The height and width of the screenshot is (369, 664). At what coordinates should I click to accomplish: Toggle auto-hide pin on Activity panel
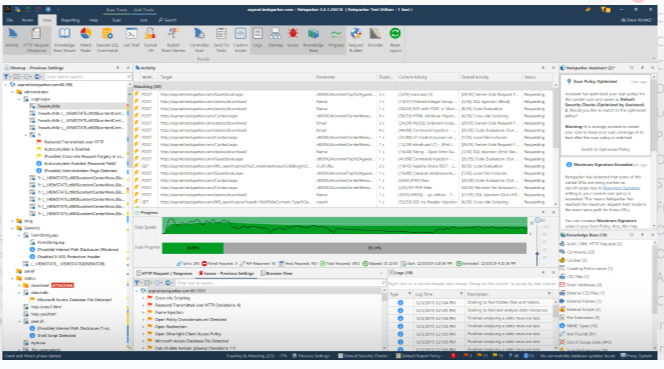[x=543, y=68]
